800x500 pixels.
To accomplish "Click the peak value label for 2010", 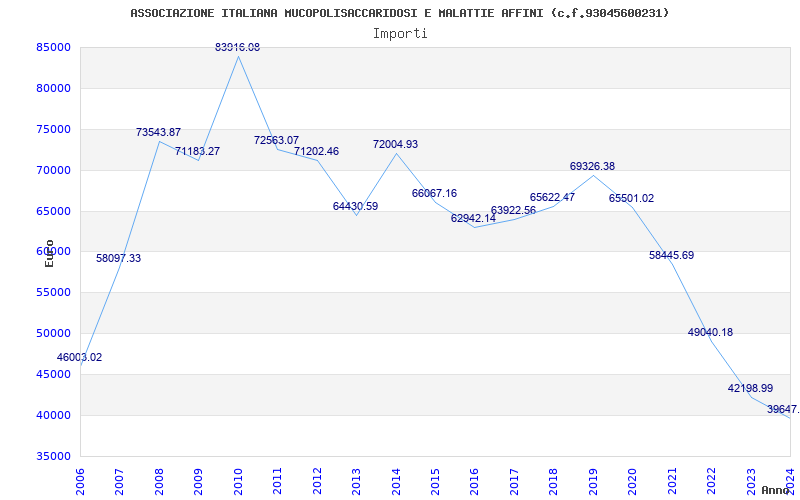I will 237,47.
